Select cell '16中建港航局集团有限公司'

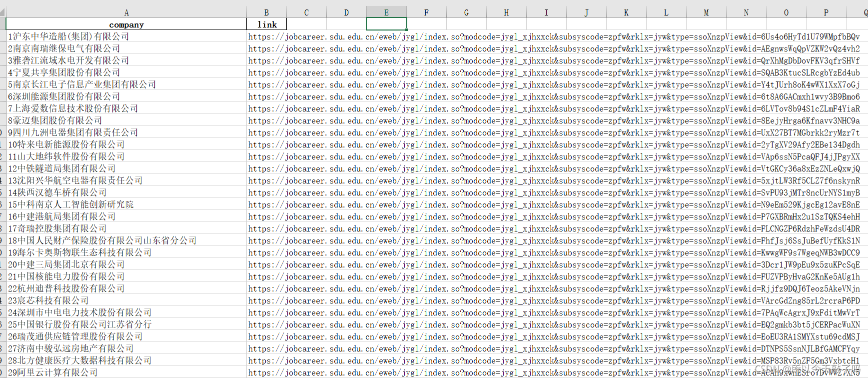pos(126,216)
